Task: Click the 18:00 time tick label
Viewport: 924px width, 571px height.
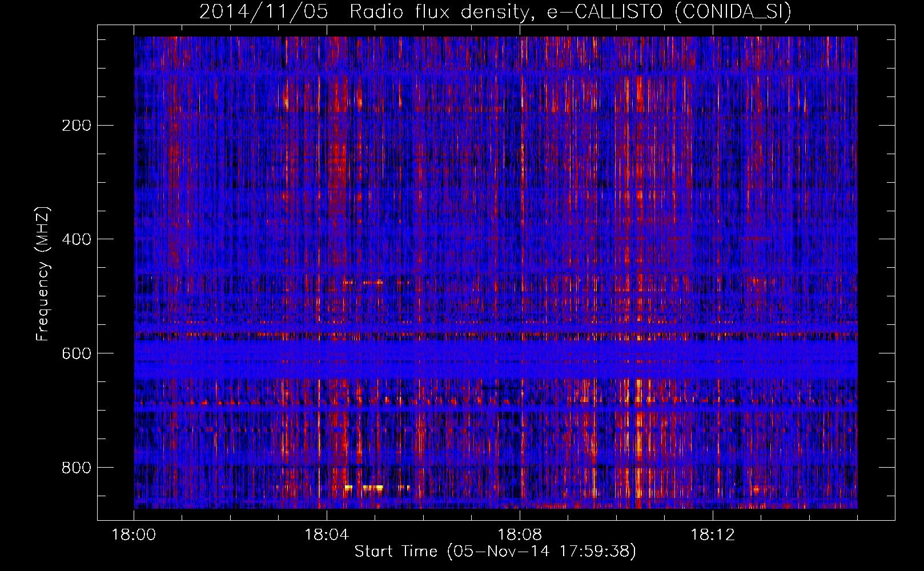Action: (x=134, y=535)
